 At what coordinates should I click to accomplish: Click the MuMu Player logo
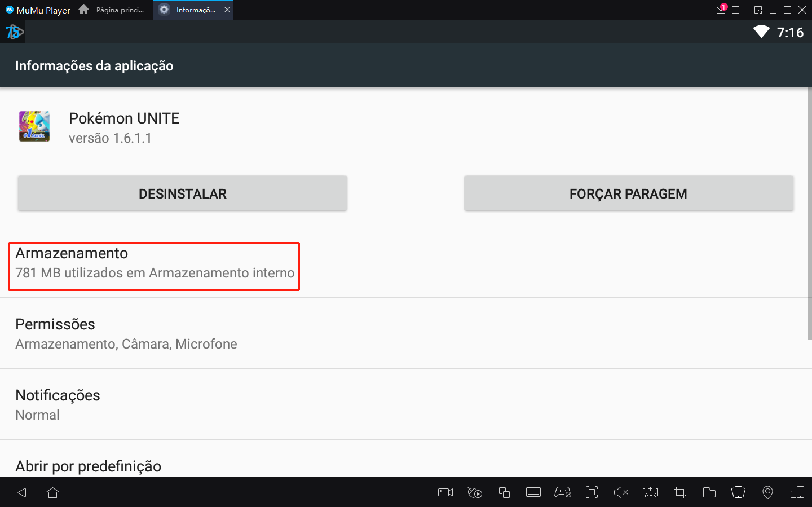click(x=38, y=10)
